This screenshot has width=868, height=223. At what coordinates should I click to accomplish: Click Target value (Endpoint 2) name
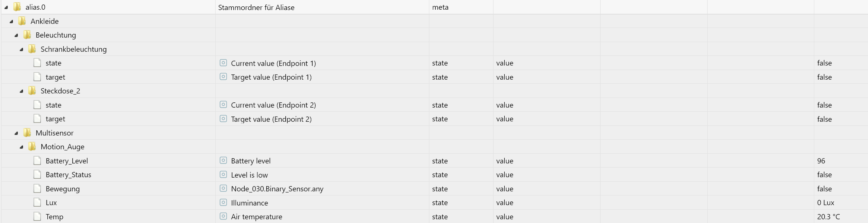[x=271, y=119]
